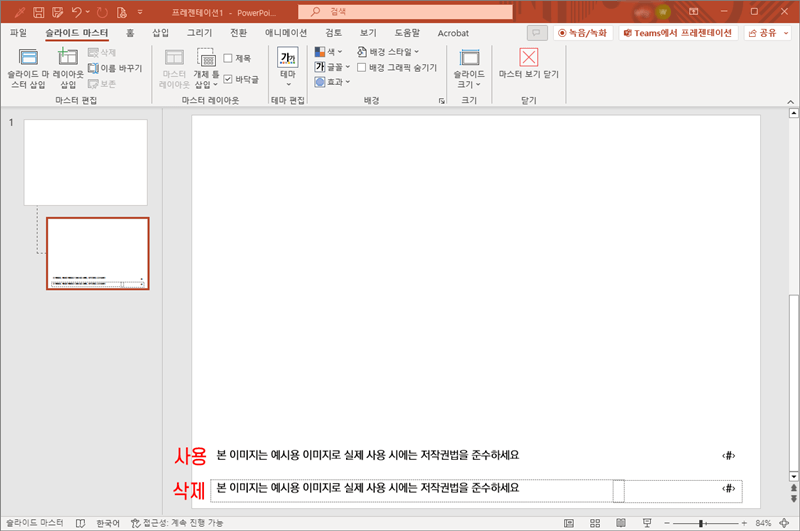Click the comments speech bubble icon
The width and height of the screenshot is (800, 531).
click(537, 33)
